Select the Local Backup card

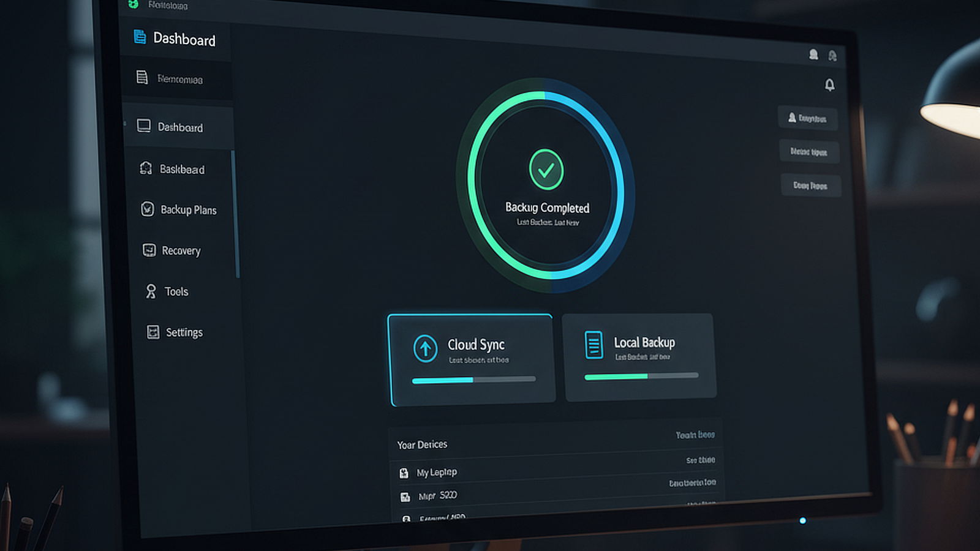[639, 357]
